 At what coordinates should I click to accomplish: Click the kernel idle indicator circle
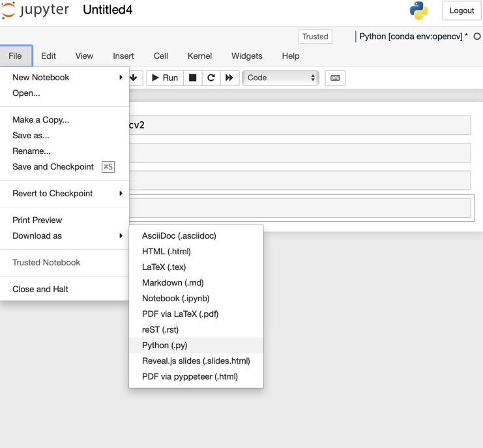(x=477, y=37)
